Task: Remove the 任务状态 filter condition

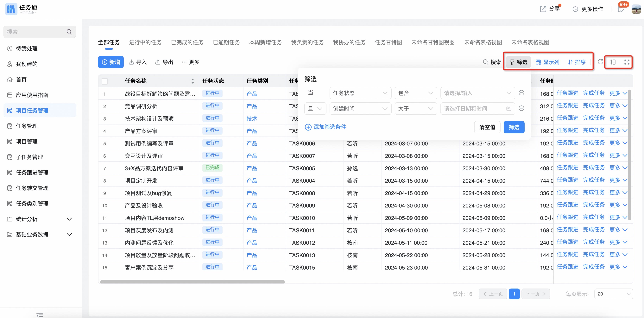Action: tap(521, 93)
